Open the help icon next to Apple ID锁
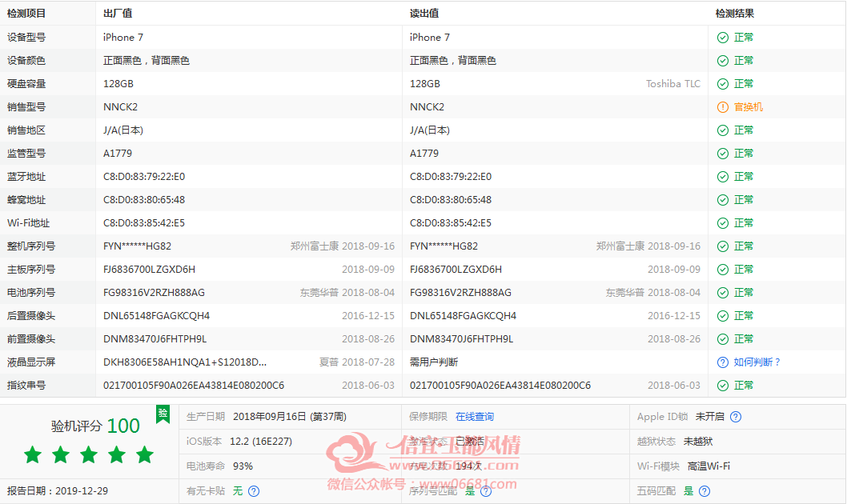The height and width of the screenshot is (504, 847). (x=736, y=417)
